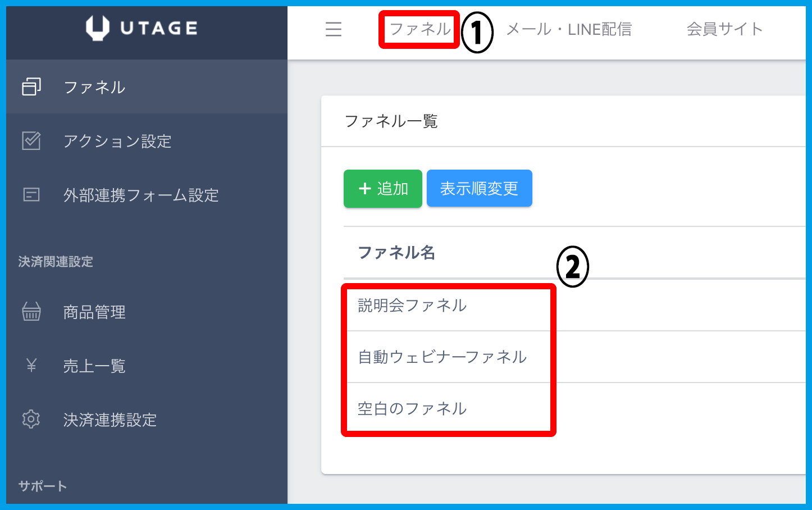Image resolution: width=812 pixels, height=510 pixels.
Task: Click the UTAGE logo icon
Action: pos(97,28)
